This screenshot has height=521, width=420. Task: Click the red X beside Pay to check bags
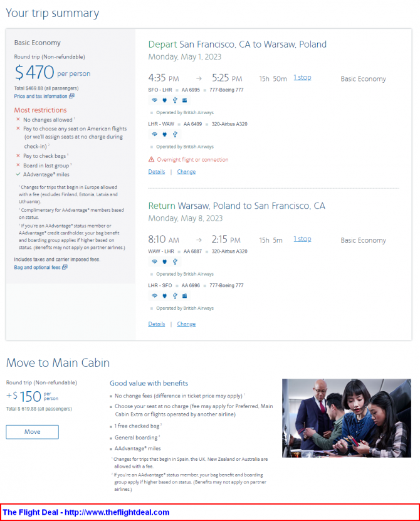point(18,155)
